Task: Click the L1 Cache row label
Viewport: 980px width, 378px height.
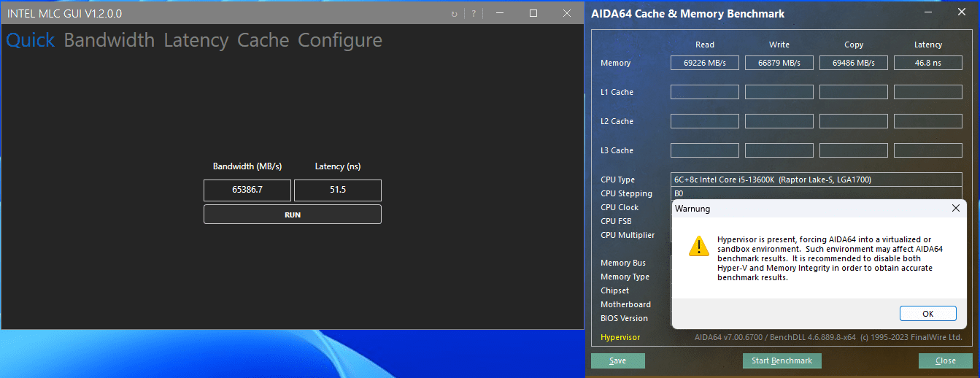Action: [617, 92]
